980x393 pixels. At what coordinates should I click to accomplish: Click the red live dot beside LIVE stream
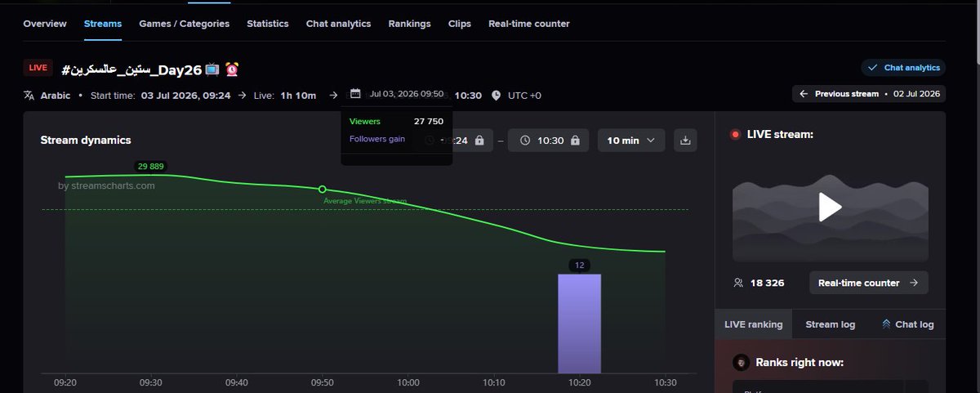[x=735, y=134]
